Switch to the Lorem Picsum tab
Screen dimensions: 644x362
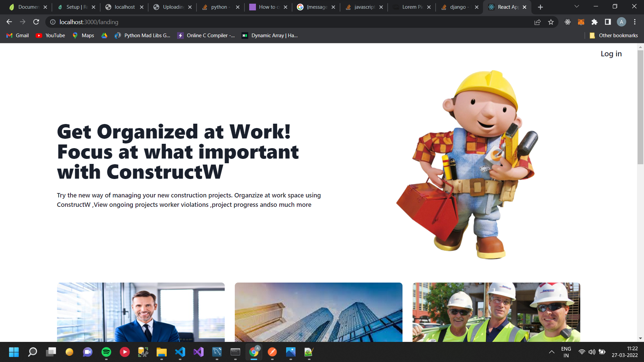point(412,7)
